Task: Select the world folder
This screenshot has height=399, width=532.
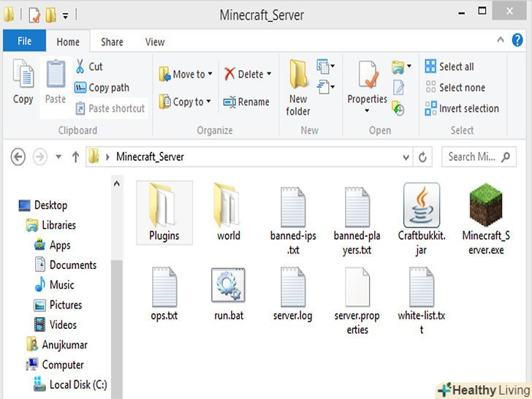Action: tap(229, 213)
